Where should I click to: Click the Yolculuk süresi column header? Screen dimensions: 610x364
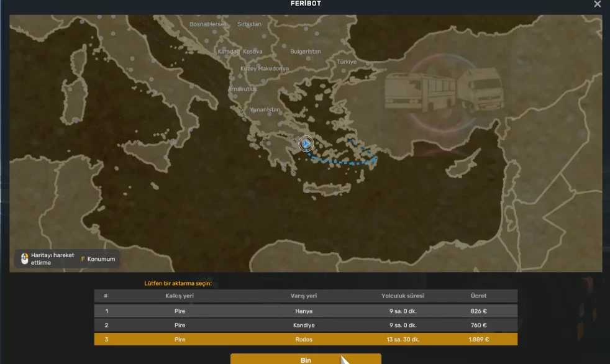[x=403, y=296]
